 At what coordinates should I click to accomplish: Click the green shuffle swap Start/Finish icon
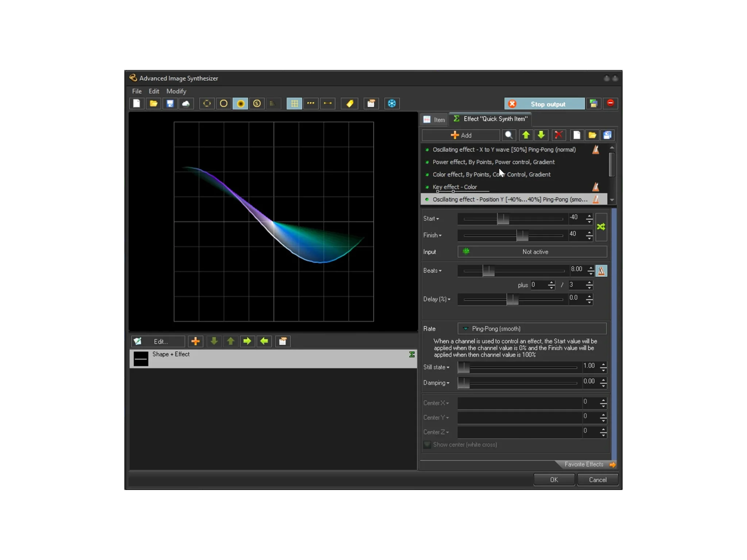pos(601,227)
